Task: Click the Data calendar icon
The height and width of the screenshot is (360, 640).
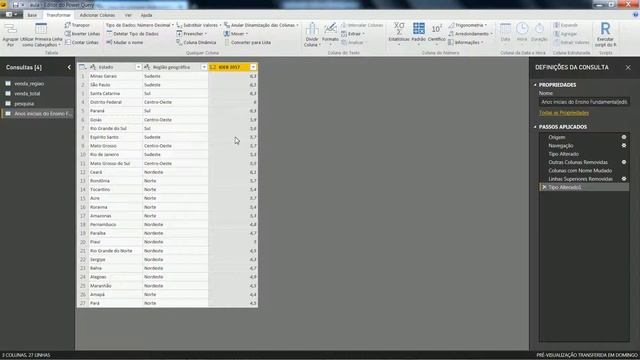Action: [505, 29]
